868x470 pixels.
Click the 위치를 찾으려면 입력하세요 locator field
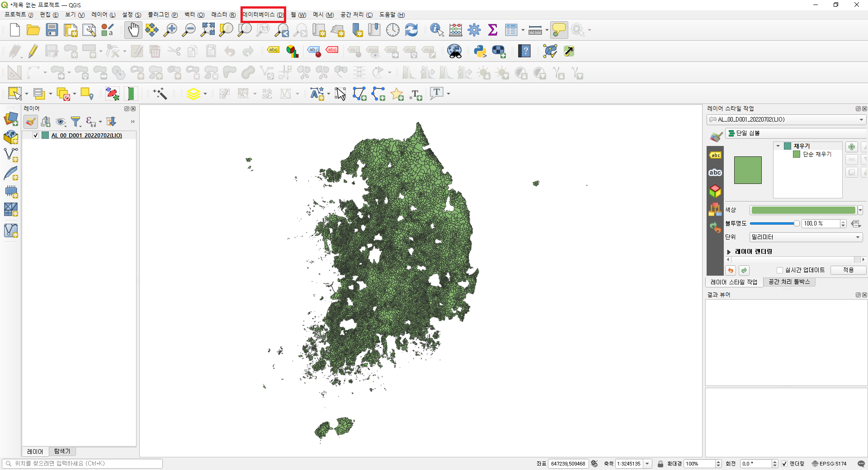pyautogui.click(x=82, y=464)
